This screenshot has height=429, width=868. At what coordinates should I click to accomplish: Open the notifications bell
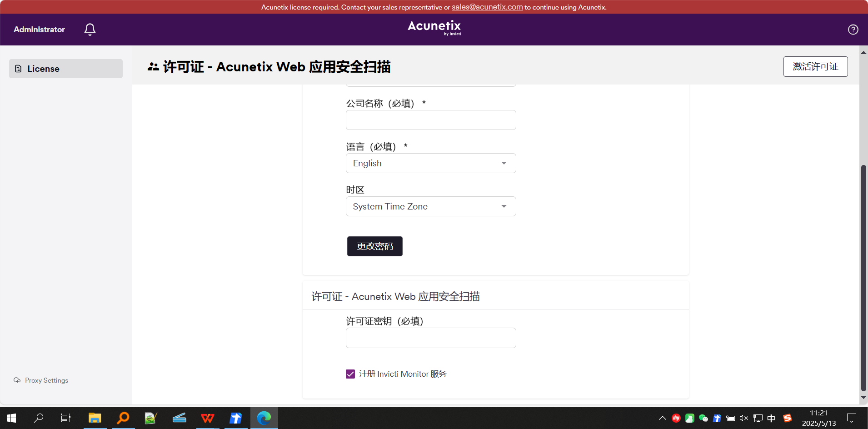tap(90, 30)
